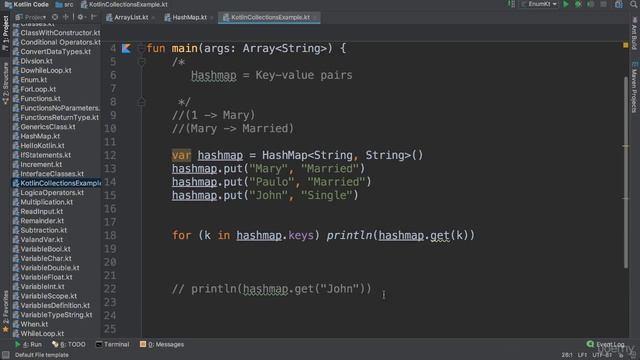The width and height of the screenshot is (640, 360).
Task: Click tool window quick-access icon in corner
Action: coord(5,355)
